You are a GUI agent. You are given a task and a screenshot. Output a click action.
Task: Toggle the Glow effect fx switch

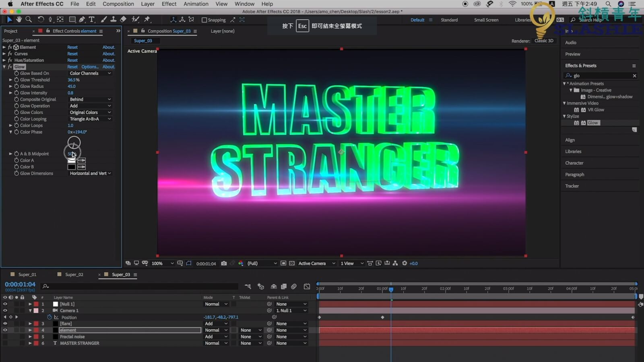(10, 67)
